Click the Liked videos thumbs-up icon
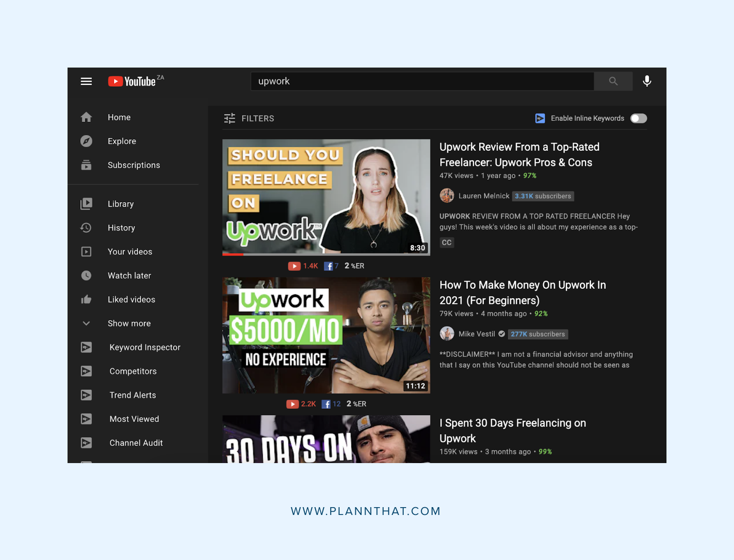Screen dimensions: 734x560 click(86, 299)
